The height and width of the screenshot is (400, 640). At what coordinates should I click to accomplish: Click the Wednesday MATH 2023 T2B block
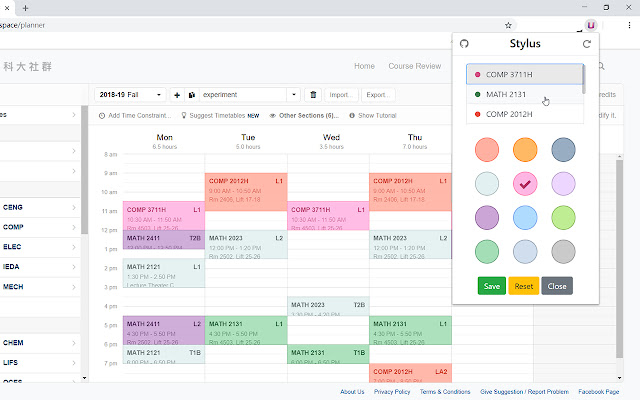[328, 307]
